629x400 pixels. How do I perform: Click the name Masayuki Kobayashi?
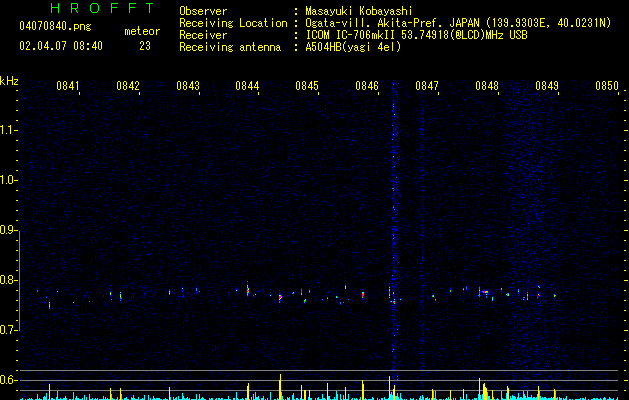tap(359, 11)
